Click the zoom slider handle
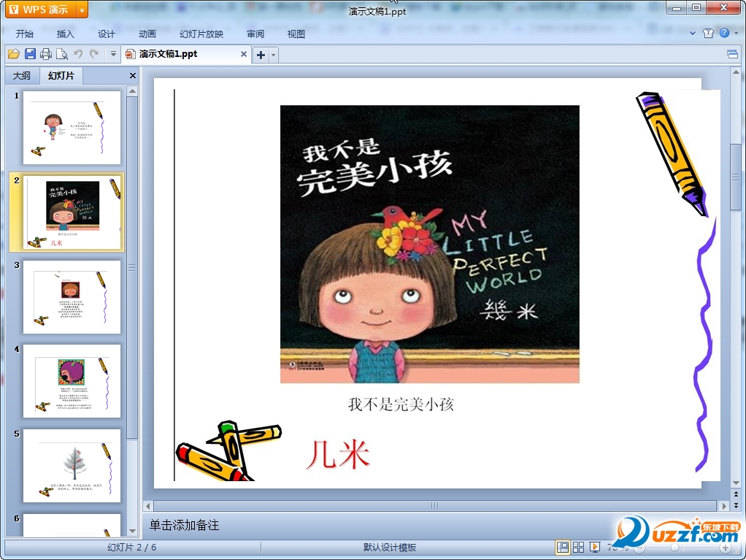The width and height of the screenshot is (746, 560). click(x=674, y=548)
